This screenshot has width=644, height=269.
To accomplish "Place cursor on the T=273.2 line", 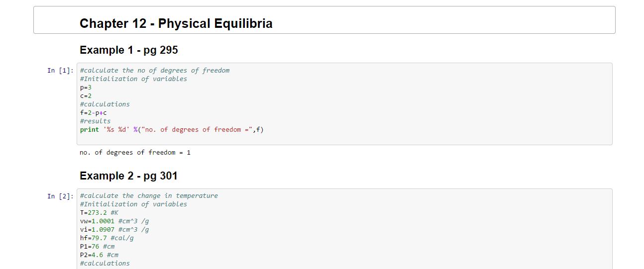I will 99,213.
